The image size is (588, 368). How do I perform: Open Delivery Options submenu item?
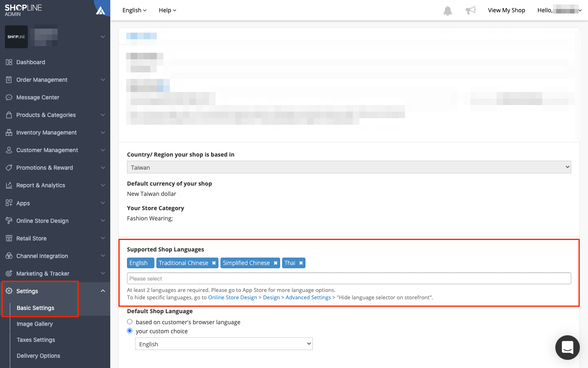click(38, 356)
